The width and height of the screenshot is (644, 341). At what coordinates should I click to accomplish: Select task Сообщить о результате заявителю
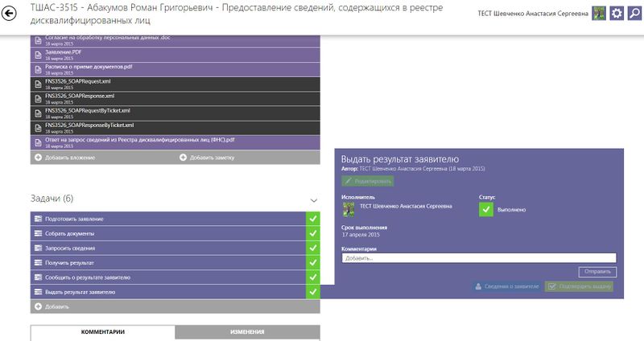pyautogui.click(x=168, y=277)
